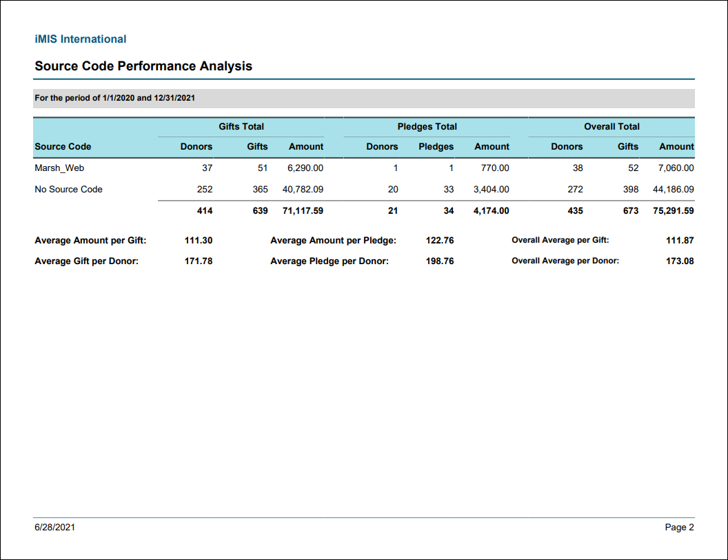
Task: Click total gift donors 414
Action: 205,211
